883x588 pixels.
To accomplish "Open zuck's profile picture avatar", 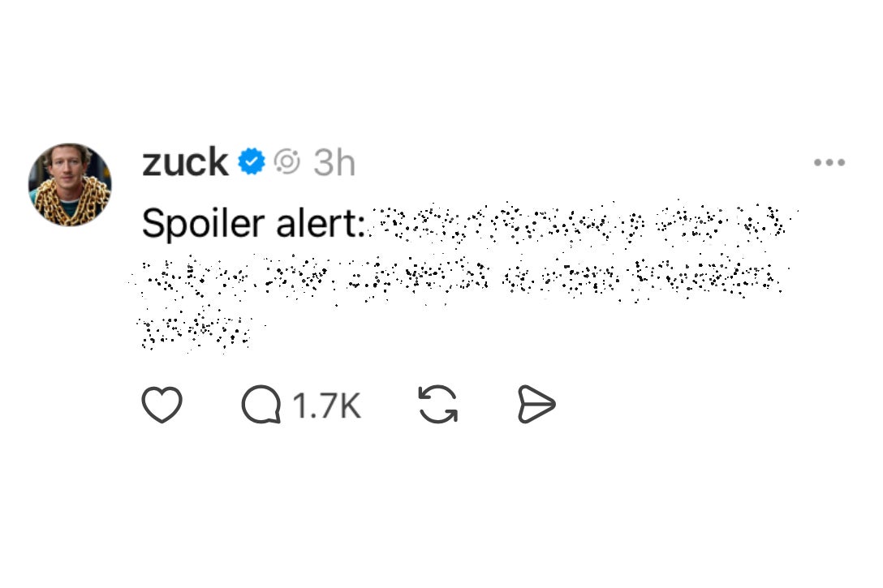I will click(x=70, y=185).
